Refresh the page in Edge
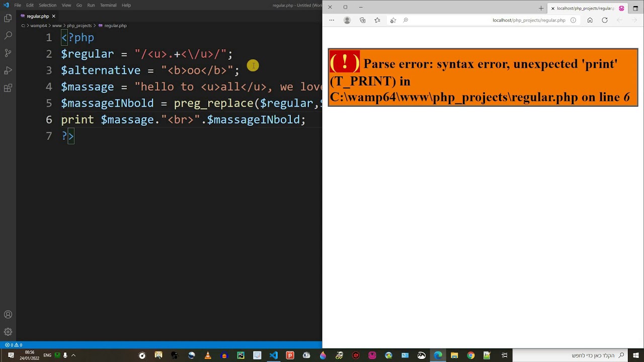The height and width of the screenshot is (362, 644). tap(605, 20)
